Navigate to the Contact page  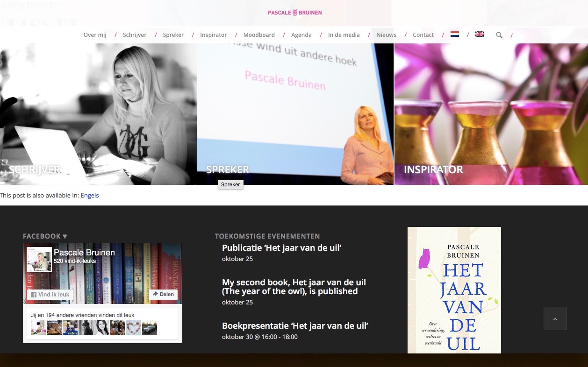(423, 35)
